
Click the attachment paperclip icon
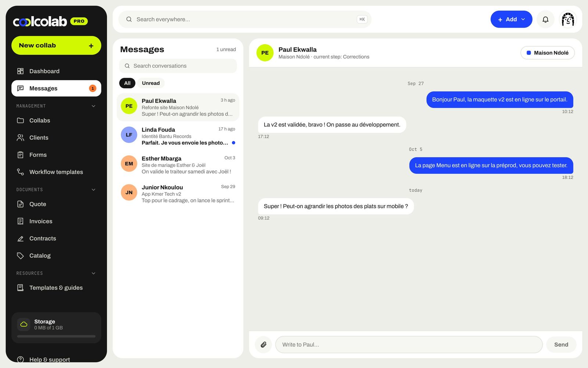click(x=263, y=345)
